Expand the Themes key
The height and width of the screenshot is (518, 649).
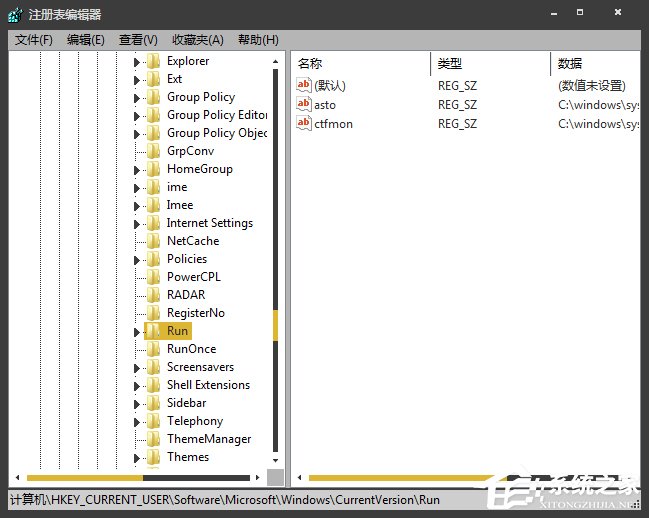[x=137, y=458]
